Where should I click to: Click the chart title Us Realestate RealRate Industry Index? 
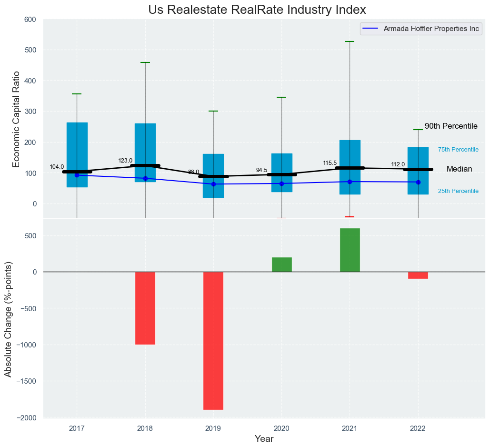[257, 10]
